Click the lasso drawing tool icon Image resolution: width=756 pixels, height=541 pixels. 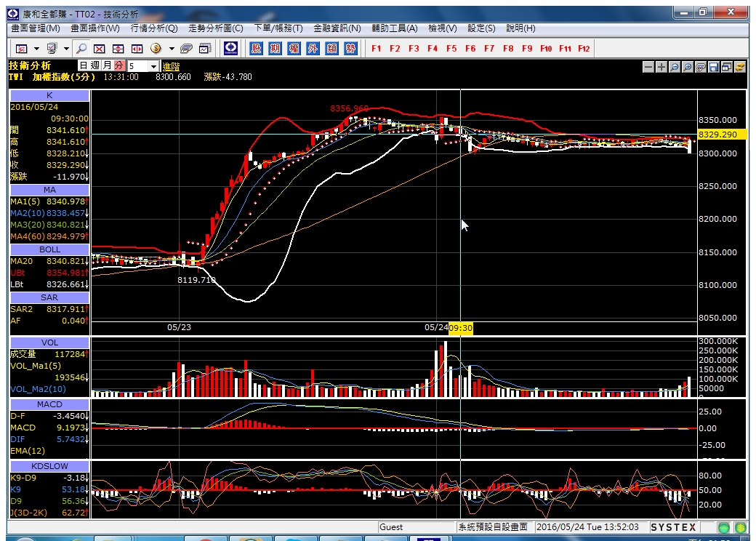tap(701, 67)
